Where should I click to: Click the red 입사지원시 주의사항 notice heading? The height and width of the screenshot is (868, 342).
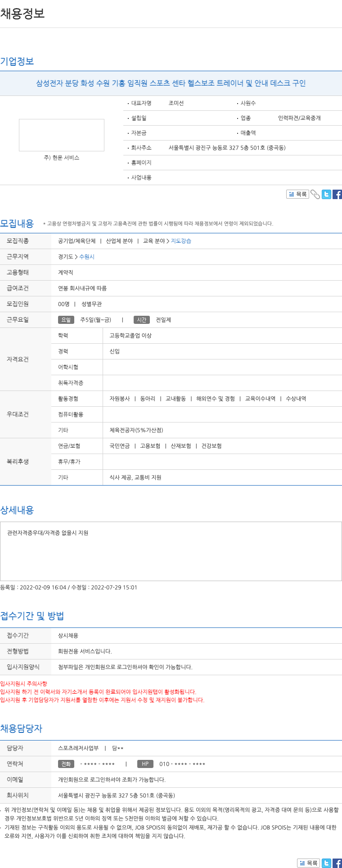tap(23, 684)
